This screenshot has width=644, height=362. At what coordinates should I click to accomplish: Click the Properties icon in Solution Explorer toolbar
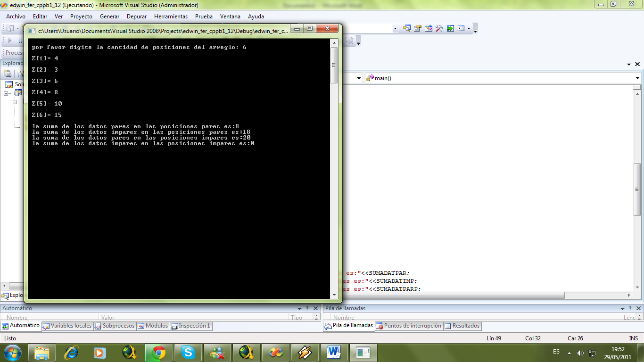(x=8, y=74)
